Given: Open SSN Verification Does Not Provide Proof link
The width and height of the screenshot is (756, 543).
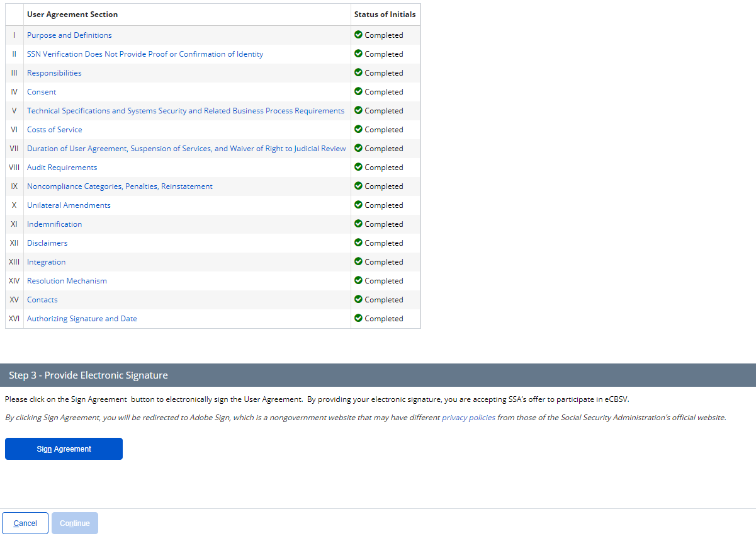Looking at the screenshot, I should tap(145, 54).
